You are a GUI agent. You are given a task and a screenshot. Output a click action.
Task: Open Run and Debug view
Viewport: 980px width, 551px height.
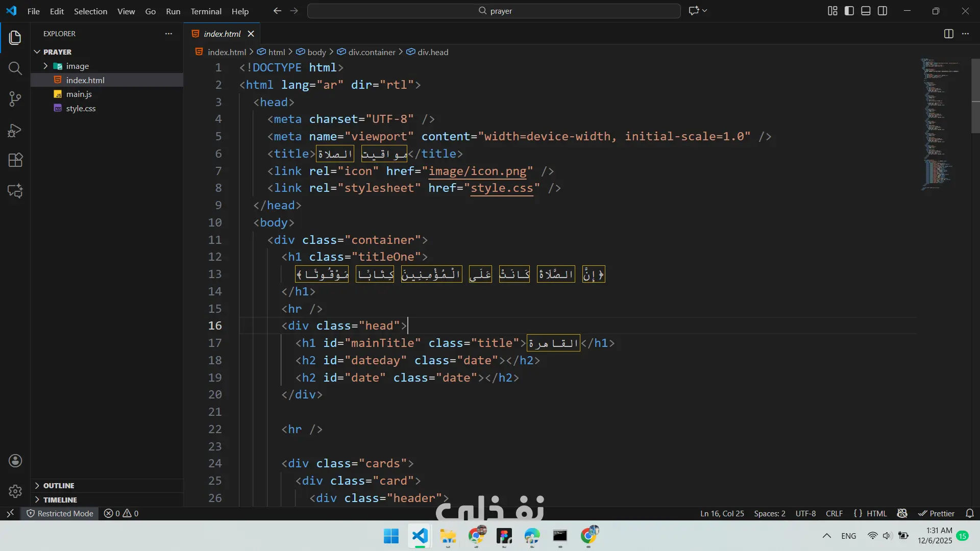pos(15,131)
